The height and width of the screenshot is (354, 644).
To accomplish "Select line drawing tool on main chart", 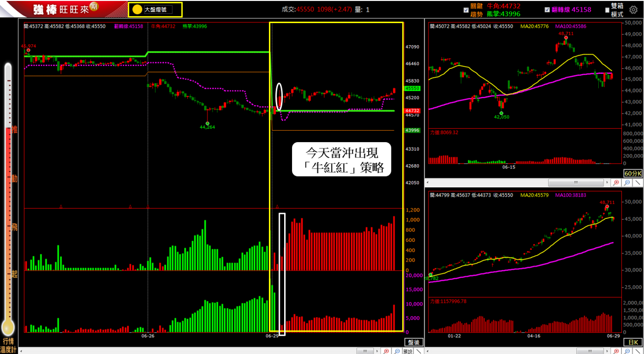I will (418, 351).
